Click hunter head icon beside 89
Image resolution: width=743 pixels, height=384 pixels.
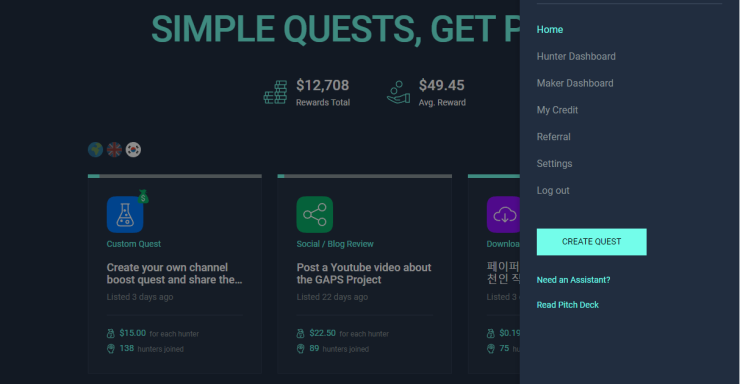pos(300,349)
